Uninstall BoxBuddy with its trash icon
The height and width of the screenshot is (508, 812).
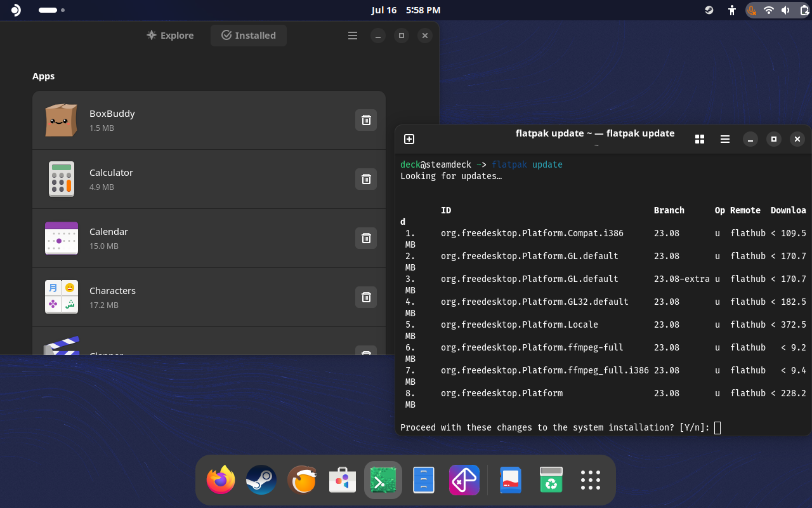(366, 120)
